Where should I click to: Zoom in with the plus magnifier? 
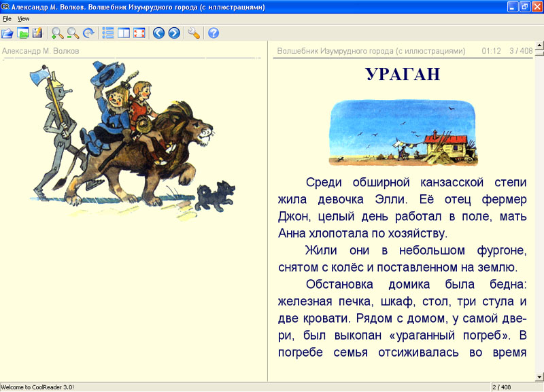(x=57, y=33)
